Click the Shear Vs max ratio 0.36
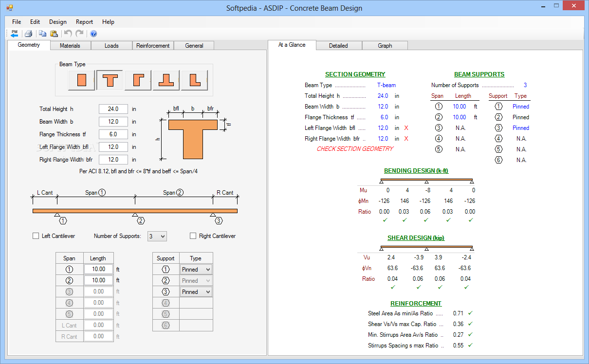589x364 pixels. pos(458,324)
